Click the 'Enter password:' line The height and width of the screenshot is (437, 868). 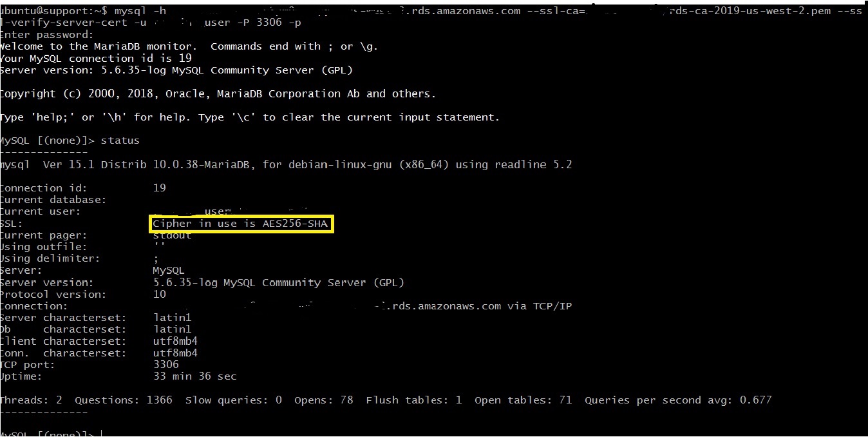point(47,35)
